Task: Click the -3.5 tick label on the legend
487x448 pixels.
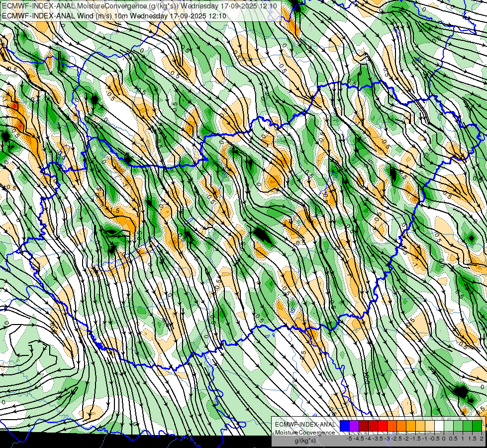Action: point(378,439)
